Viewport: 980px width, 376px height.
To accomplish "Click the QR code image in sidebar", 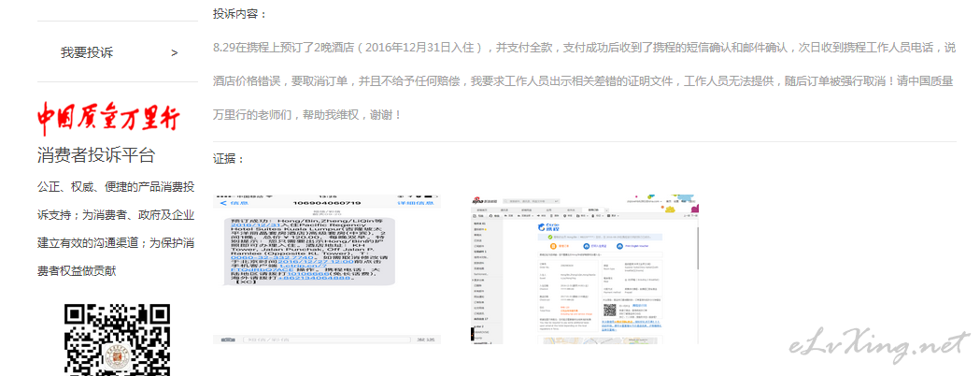I will [x=118, y=340].
